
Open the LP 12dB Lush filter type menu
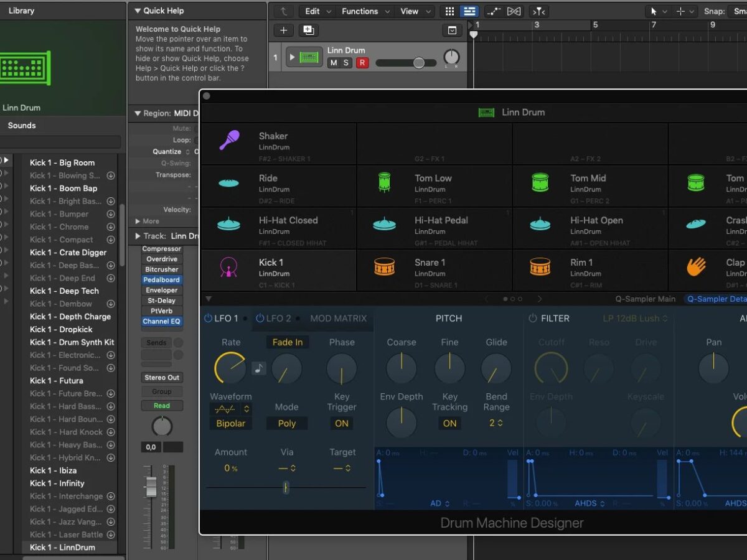[x=635, y=318]
